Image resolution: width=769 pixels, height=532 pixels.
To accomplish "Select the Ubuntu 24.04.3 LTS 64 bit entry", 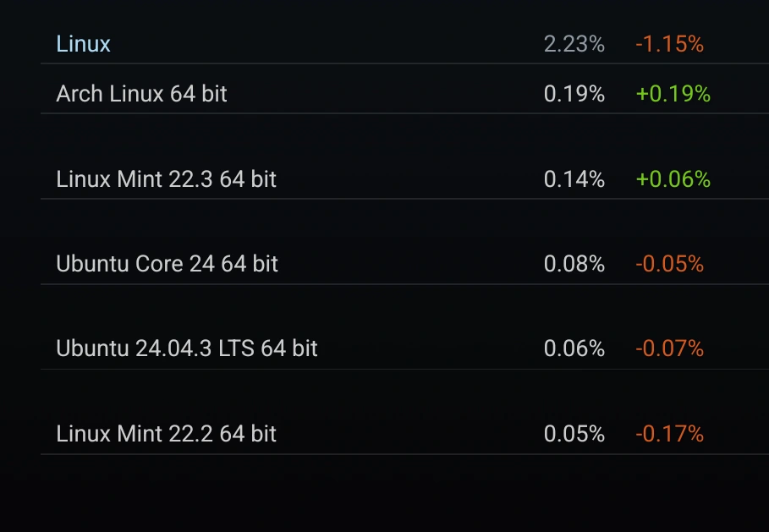I will pyautogui.click(x=186, y=348).
